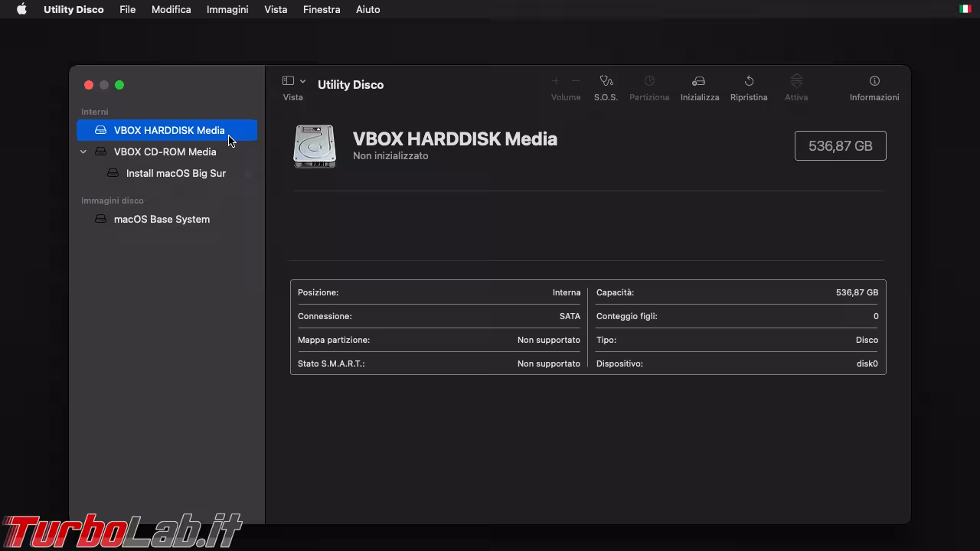The width and height of the screenshot is (980, 551).
Task: Select VBOX HARDDISK Media in sidebar
Action: [x=168, y=130]
